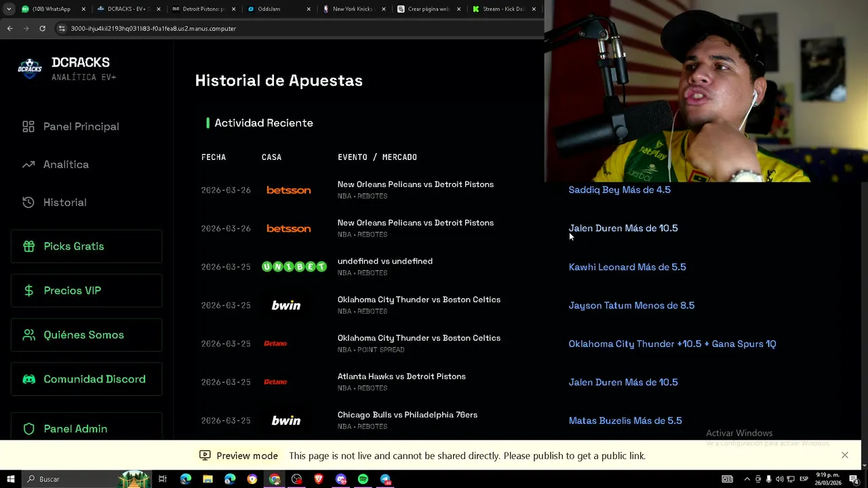
Task: Click the FECHA column header
Action: tap(214, 157)
